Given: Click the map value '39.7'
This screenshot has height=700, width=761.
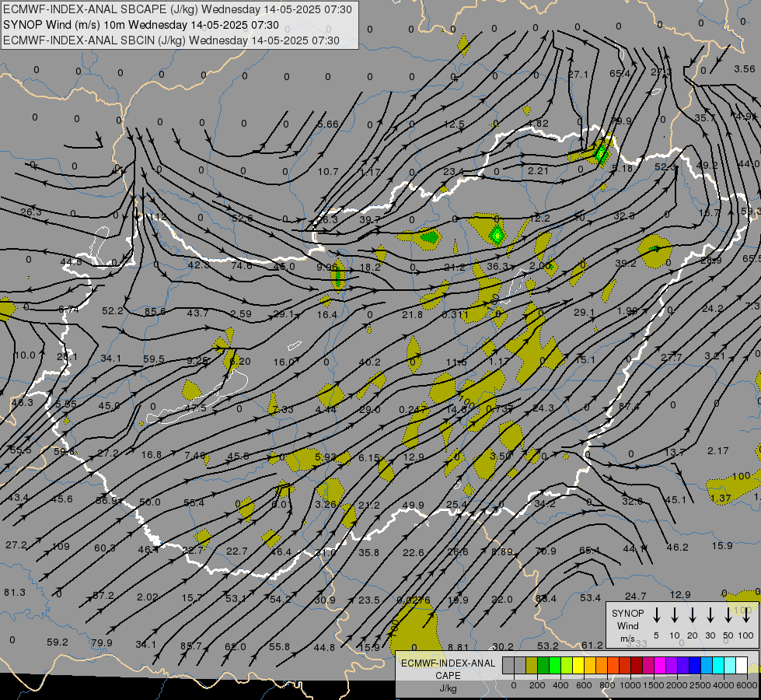Looking at the screenshot, I should 370,219.
